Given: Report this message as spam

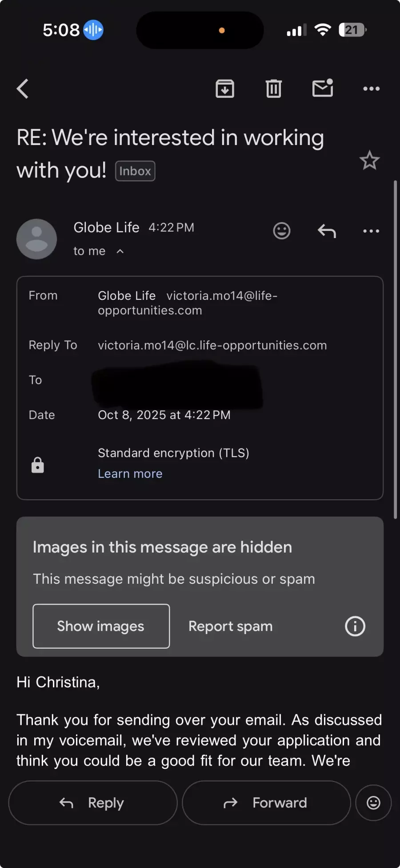Looking at the screenshot, I should pos(230,626).
